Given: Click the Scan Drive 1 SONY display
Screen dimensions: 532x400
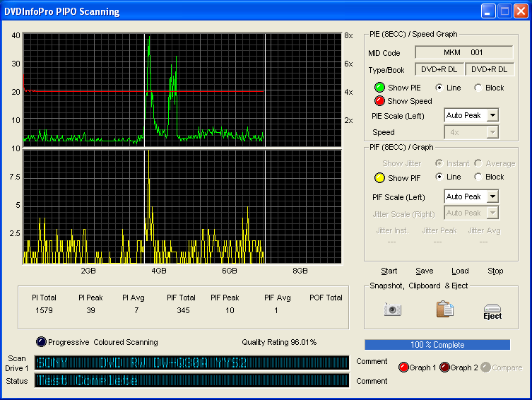Looking at the screenshot, I should click(191, 363).
